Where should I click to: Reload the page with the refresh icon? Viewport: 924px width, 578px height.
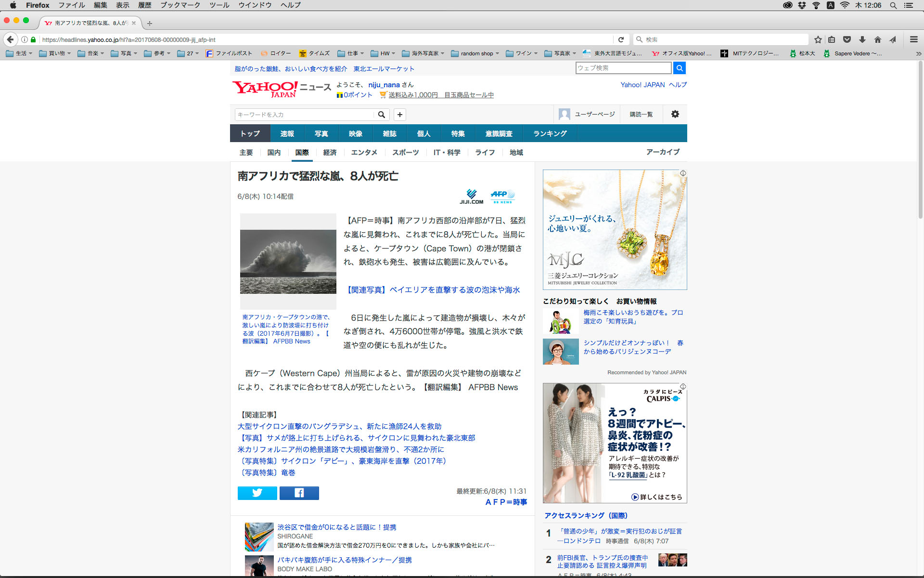click(x=621, y=39)
